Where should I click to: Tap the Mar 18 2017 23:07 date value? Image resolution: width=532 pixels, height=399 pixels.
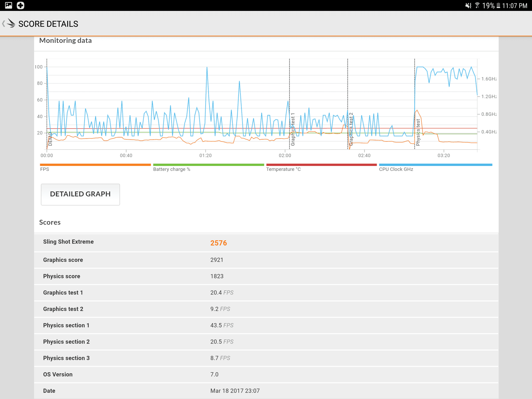pos(235,391)
